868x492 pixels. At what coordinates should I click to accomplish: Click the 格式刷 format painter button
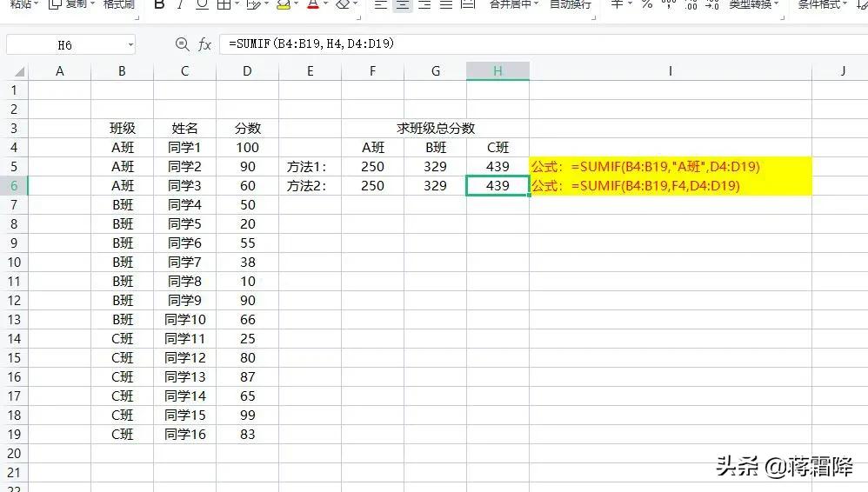(x=119, y=4)
